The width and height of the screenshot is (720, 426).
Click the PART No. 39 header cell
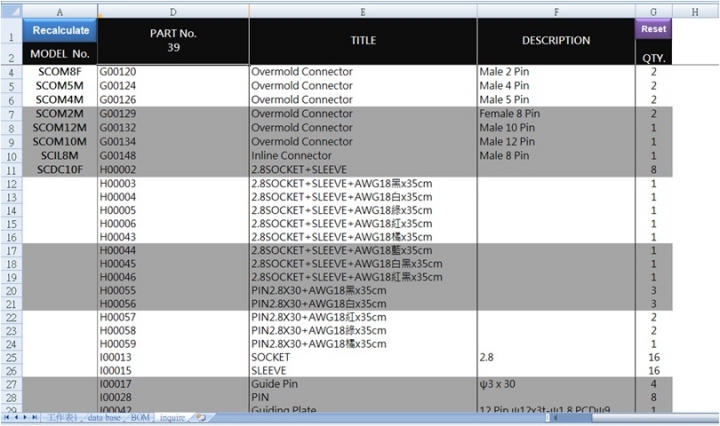coord(173,40)
